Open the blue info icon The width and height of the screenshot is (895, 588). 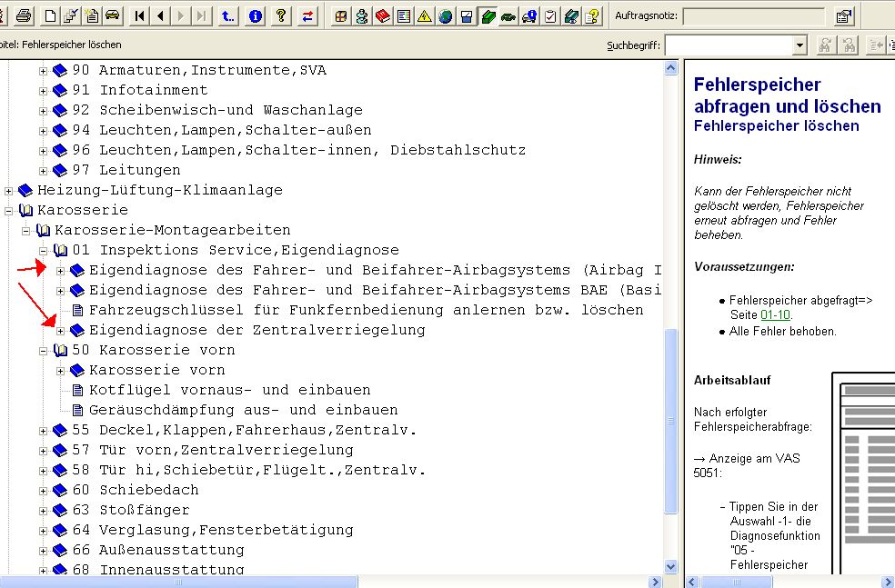click(x=256, y=15)
